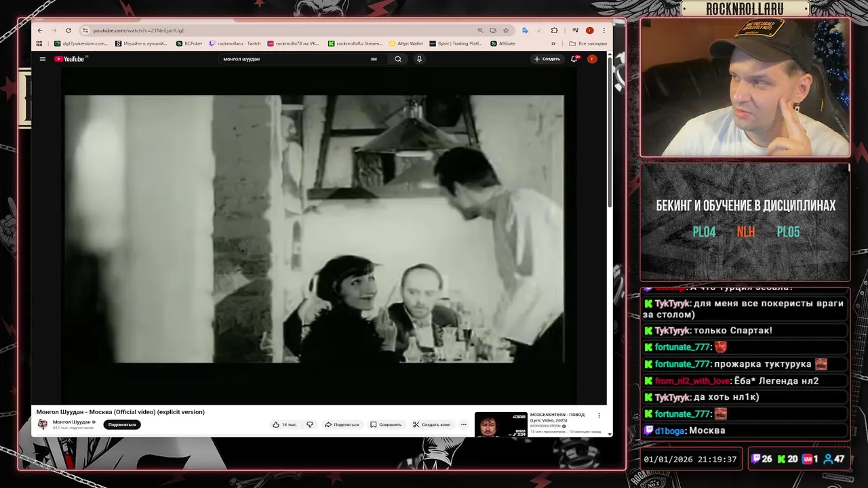Open options menu for MORGENSHTERN recommended video

click(599, 415)
